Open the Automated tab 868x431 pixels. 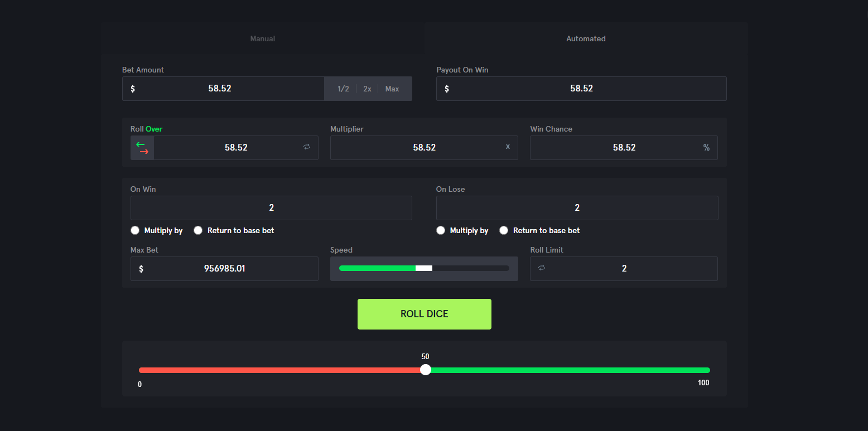586,38
